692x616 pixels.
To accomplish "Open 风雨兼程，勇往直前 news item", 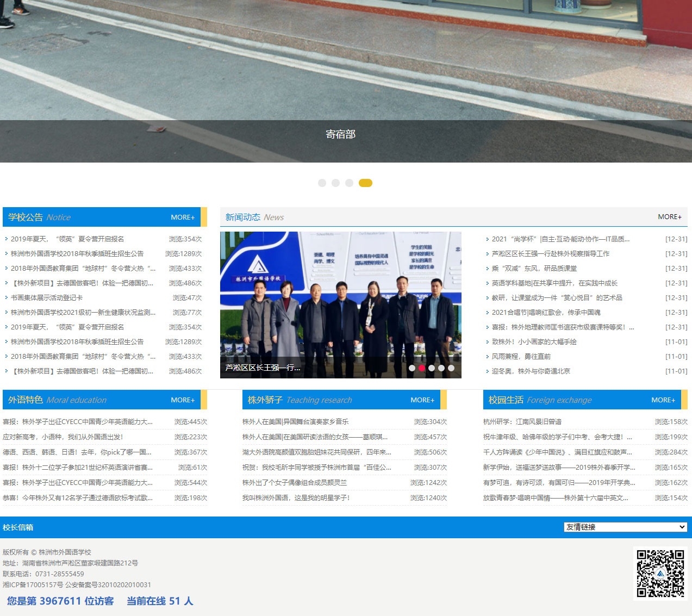I will coord(521,357).
